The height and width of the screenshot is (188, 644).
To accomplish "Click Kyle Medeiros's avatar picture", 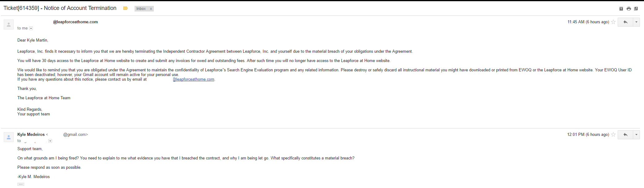I will point(9,137).
